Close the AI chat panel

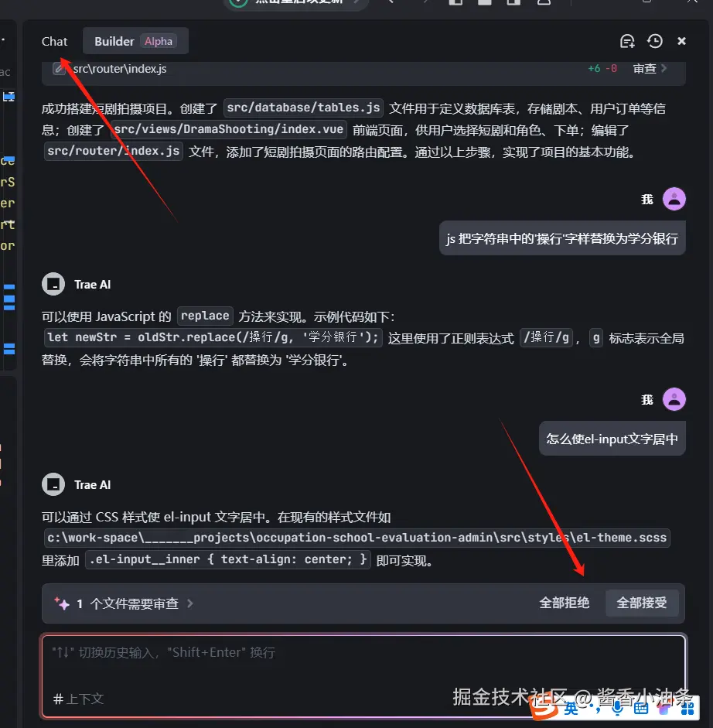click(681, 41)
